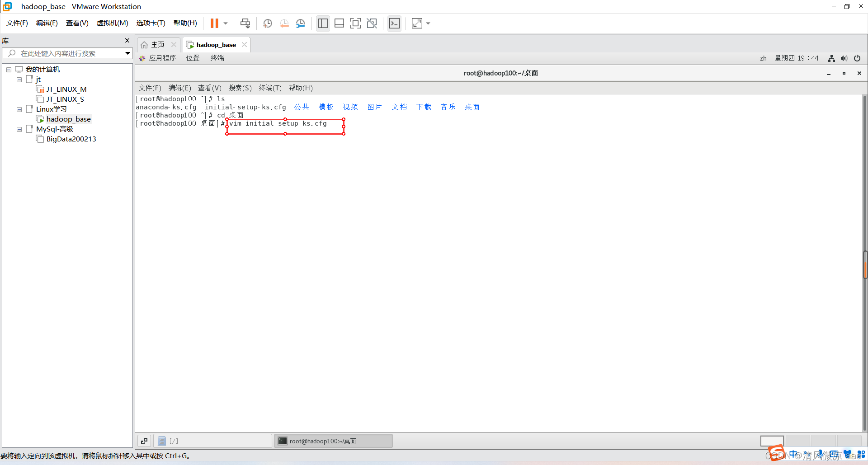Open terminal 帮助(H) menu

301,88
